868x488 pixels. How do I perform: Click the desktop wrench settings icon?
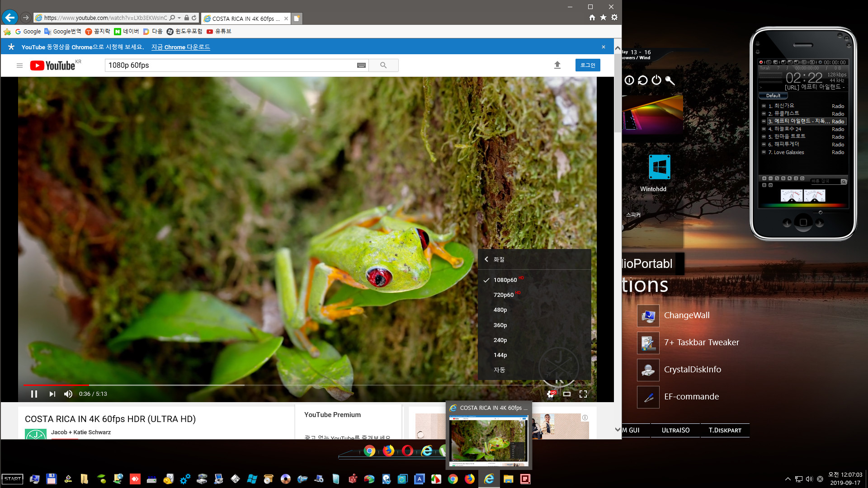(670, 80)
